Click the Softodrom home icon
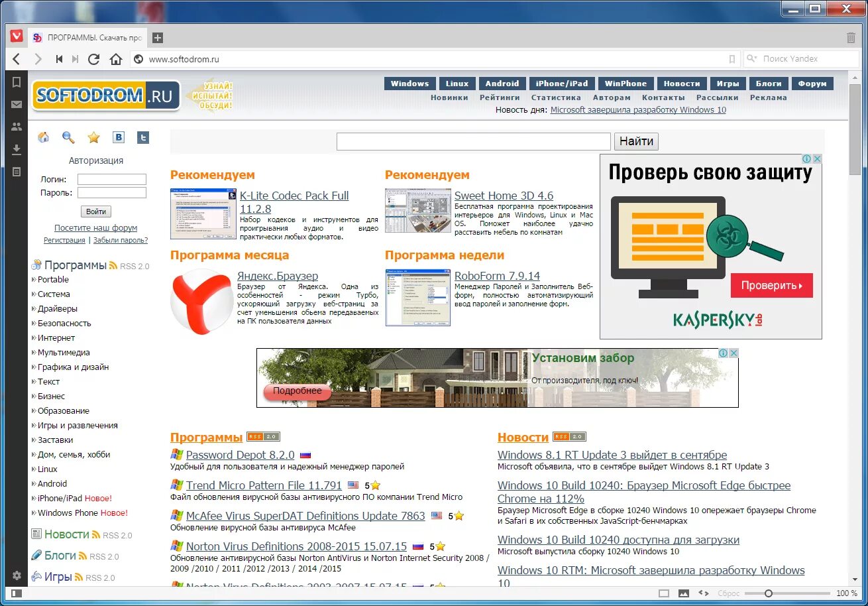 pyautogui.click(x=44, y=137)
